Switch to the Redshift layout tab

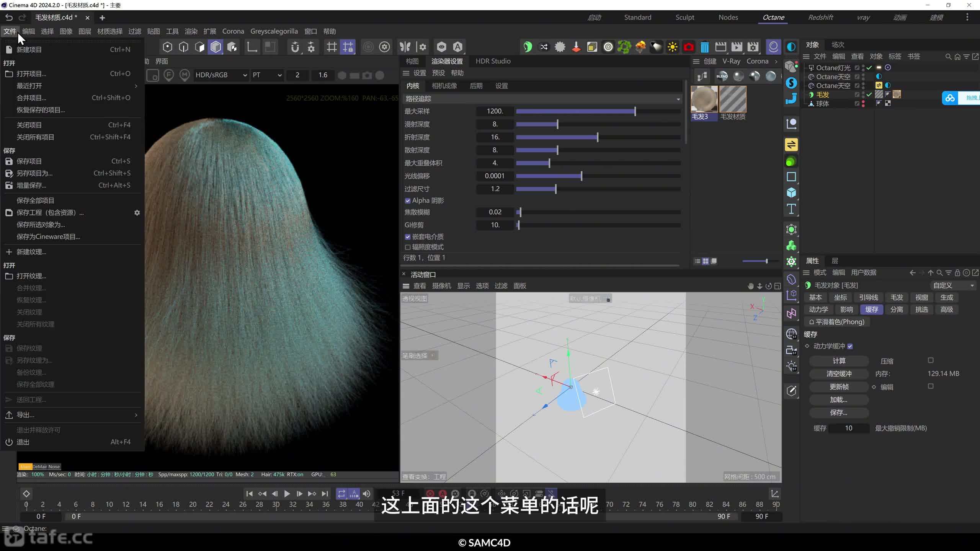820,18
